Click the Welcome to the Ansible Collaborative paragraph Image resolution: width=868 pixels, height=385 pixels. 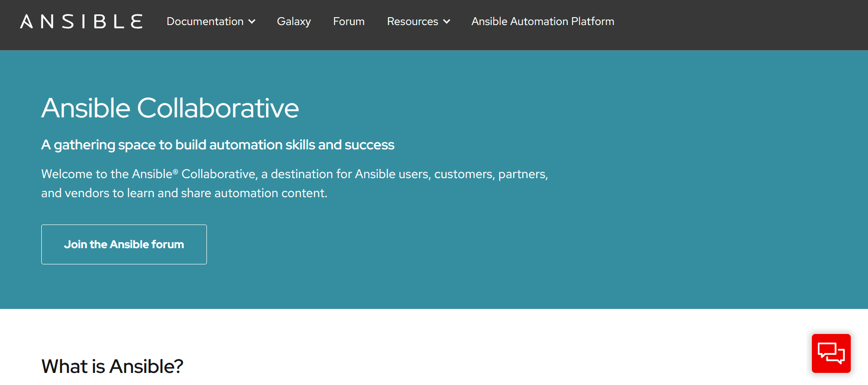tap(295, 183)
